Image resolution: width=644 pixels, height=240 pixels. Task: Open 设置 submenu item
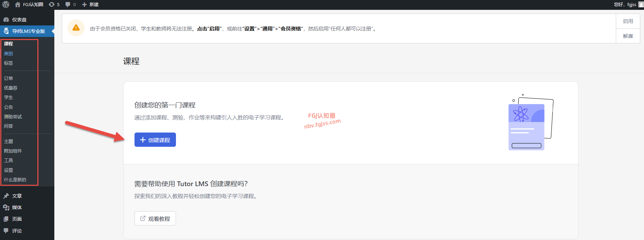[x=8, y=170]
